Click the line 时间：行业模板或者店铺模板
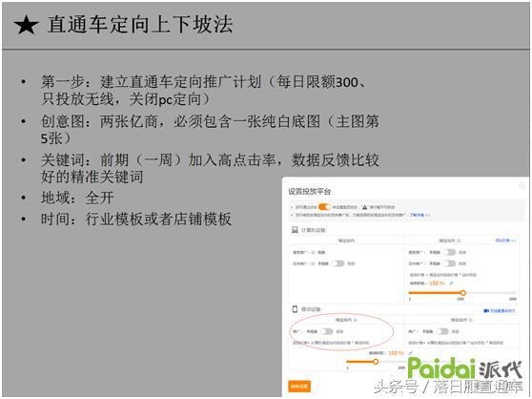532x399 pixels. [136, 219]
